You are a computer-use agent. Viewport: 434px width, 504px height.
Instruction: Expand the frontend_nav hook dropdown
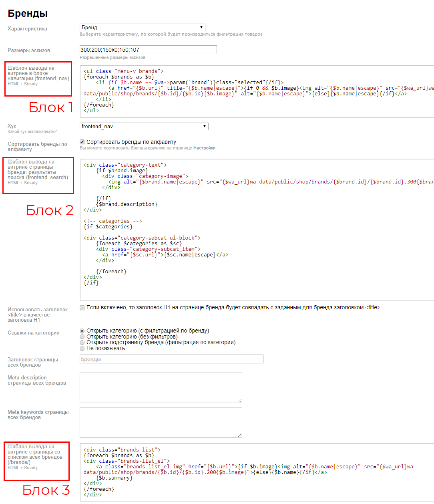pos(144,126)
